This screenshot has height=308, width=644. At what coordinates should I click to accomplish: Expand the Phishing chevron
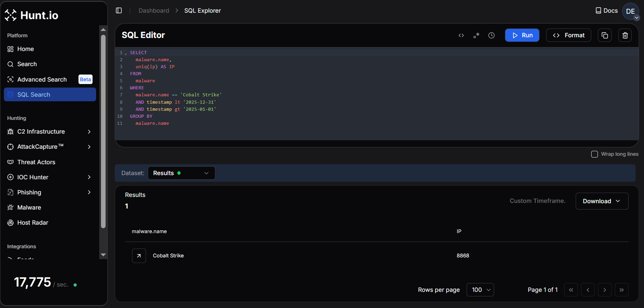[89, 192]
